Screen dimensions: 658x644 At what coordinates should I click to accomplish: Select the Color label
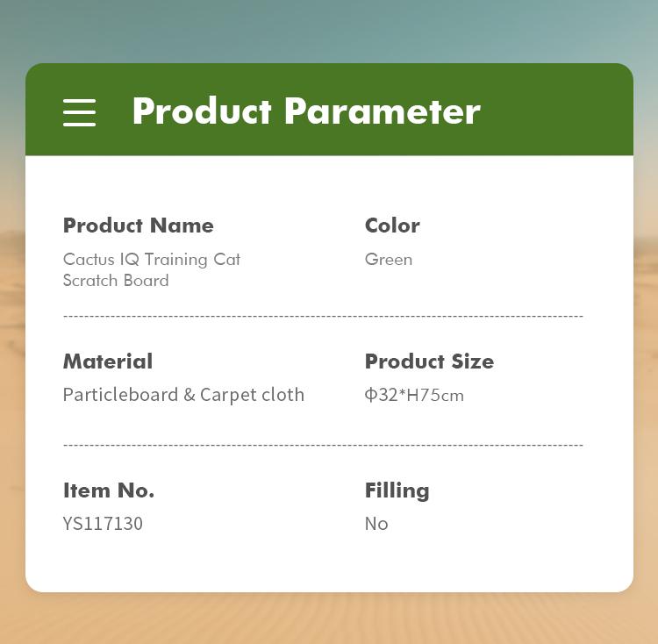pos(392,225)
